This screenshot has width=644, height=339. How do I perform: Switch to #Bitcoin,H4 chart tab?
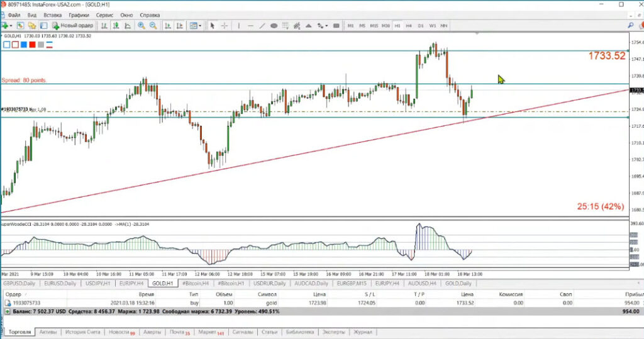pos(196,284)
